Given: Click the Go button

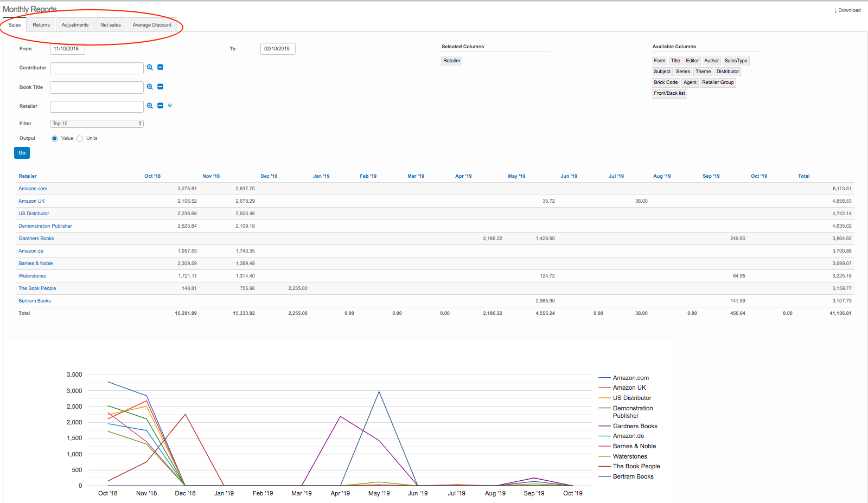Looking at the screenshot, I should [22, 153].
